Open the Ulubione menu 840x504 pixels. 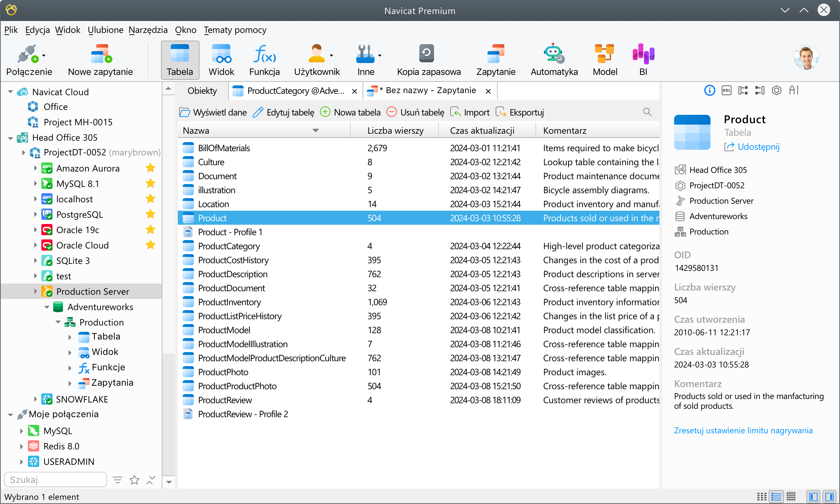105,30
